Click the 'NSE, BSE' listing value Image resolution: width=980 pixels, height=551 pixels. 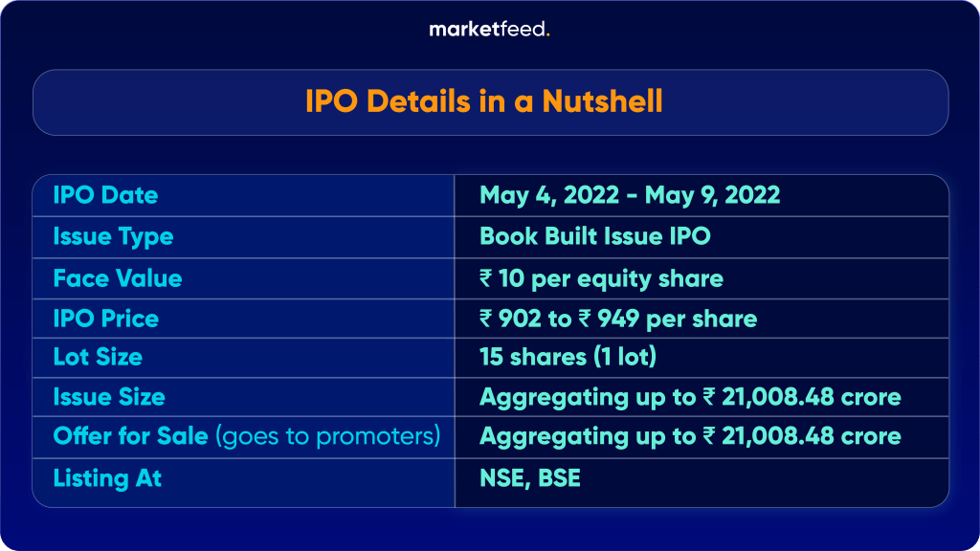click(x=530, y=477)
